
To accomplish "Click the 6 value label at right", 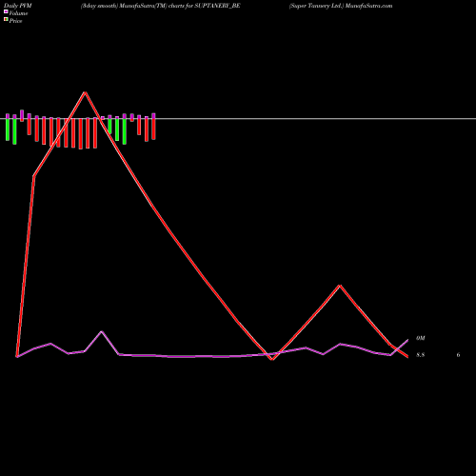I will 458,355.
